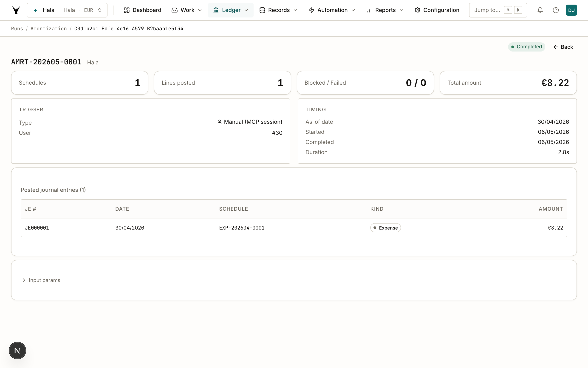Click the Ledger menu chevron
Screen dimensions: 588x368
[x=246, y=10]
